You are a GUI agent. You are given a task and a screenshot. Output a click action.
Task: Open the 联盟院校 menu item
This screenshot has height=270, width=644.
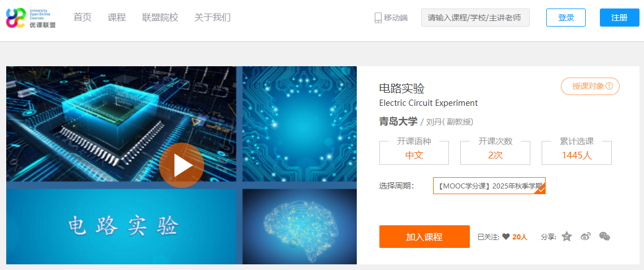tap(160, 17)
